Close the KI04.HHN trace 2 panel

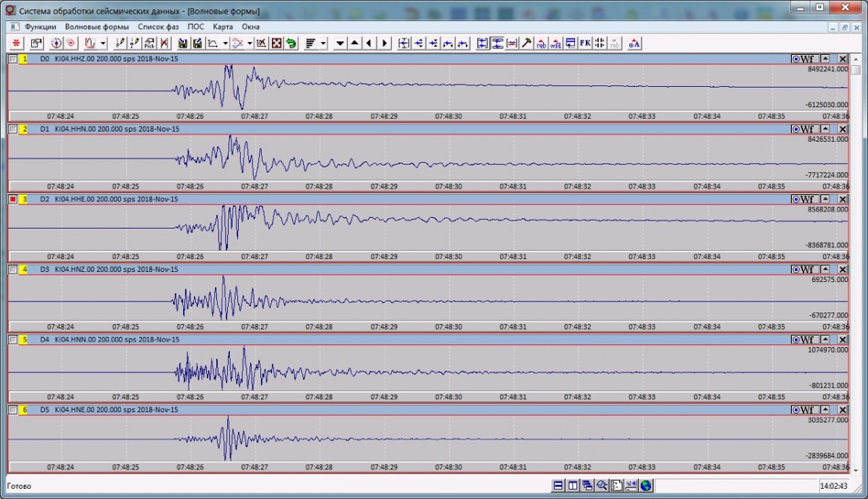(x=843, y=129)
